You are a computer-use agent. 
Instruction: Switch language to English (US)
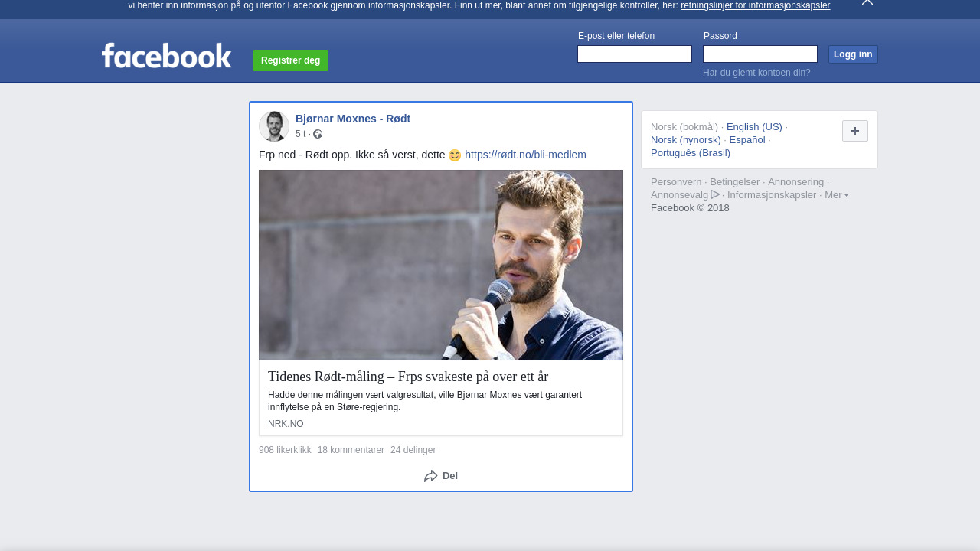(754, 127)
